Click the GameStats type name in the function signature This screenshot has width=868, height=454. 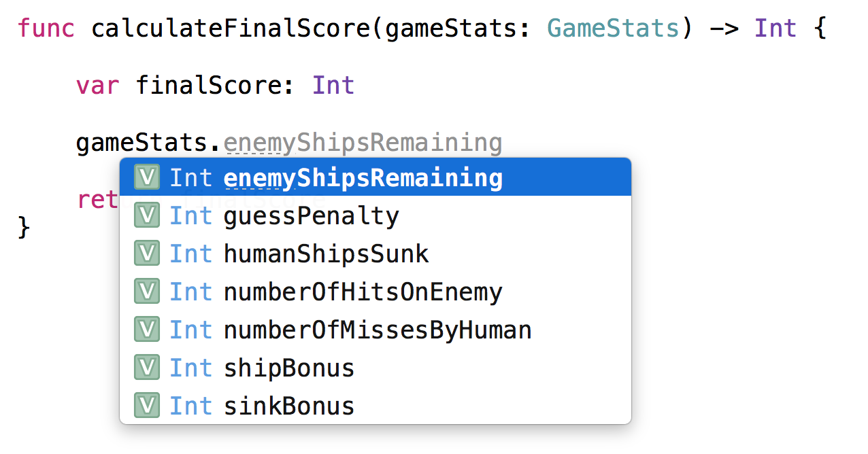click(612, 28)
